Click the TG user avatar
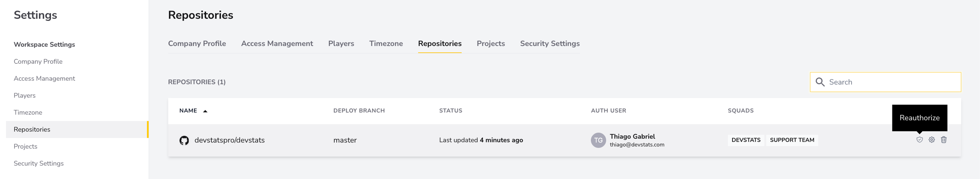 click(598, 140)
